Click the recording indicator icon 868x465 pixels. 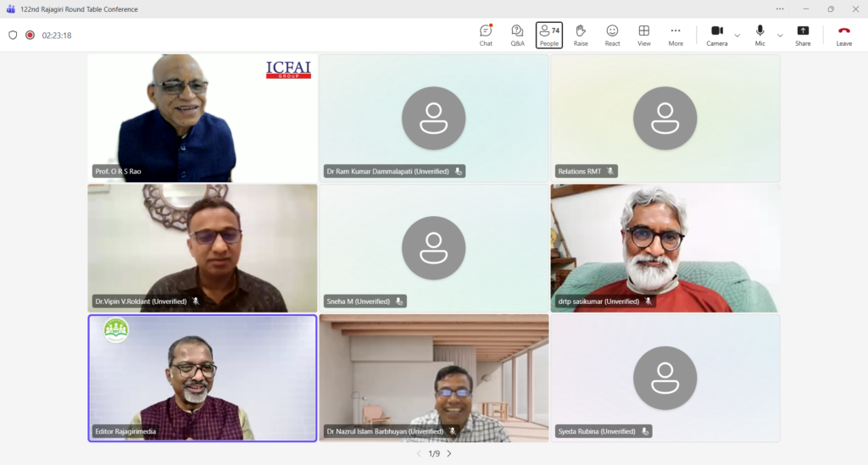[x=30, y=36]
